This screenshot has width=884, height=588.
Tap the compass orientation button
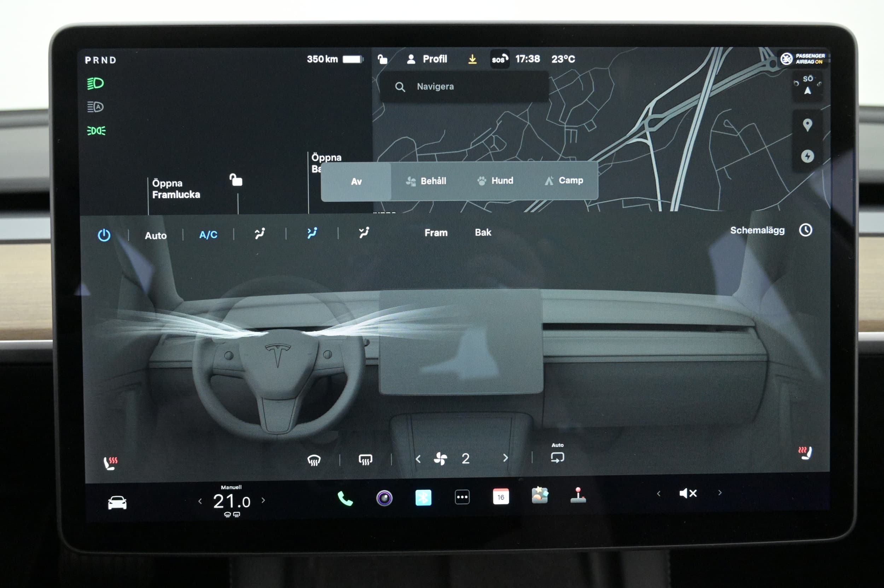click(x=807, y=86)
